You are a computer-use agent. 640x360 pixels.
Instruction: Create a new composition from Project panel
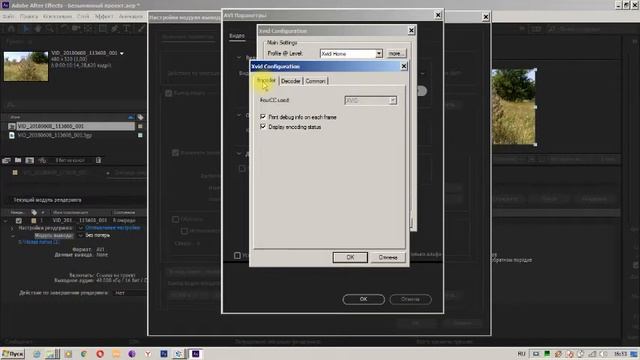[30, 160]
